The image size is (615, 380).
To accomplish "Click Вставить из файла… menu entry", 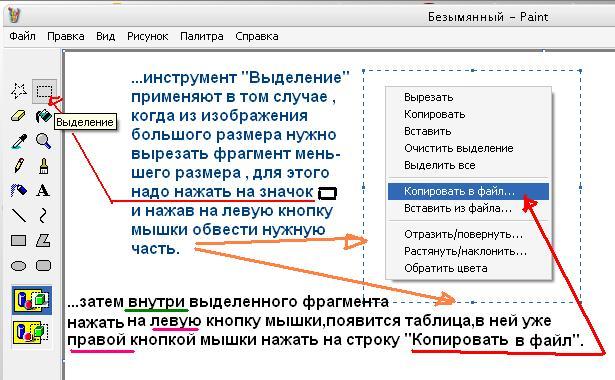I will [468, 208].
